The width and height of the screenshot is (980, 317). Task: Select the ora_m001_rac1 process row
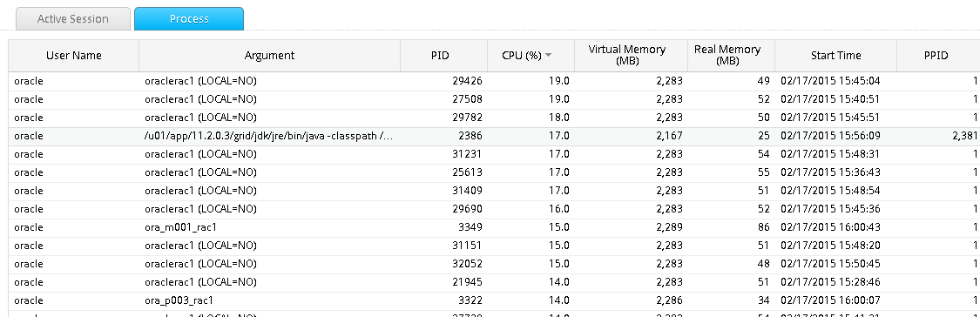tap(495, 227)
